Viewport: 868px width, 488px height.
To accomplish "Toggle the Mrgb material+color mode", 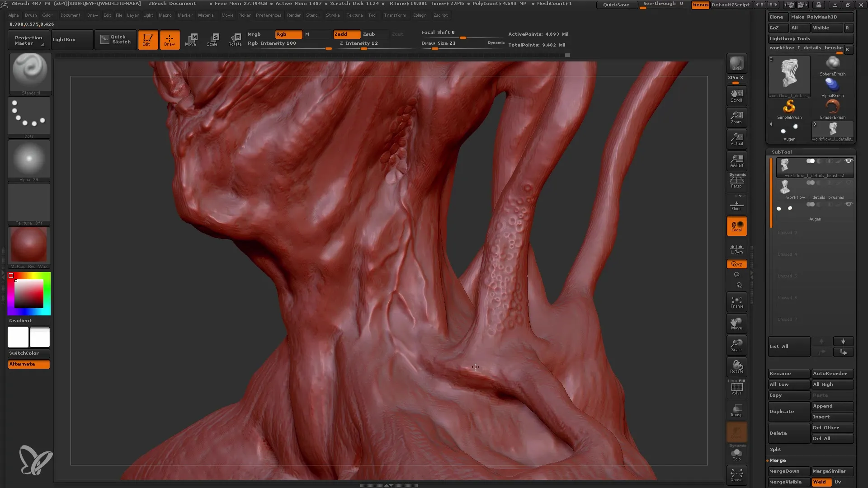I will tap(255, 34).
